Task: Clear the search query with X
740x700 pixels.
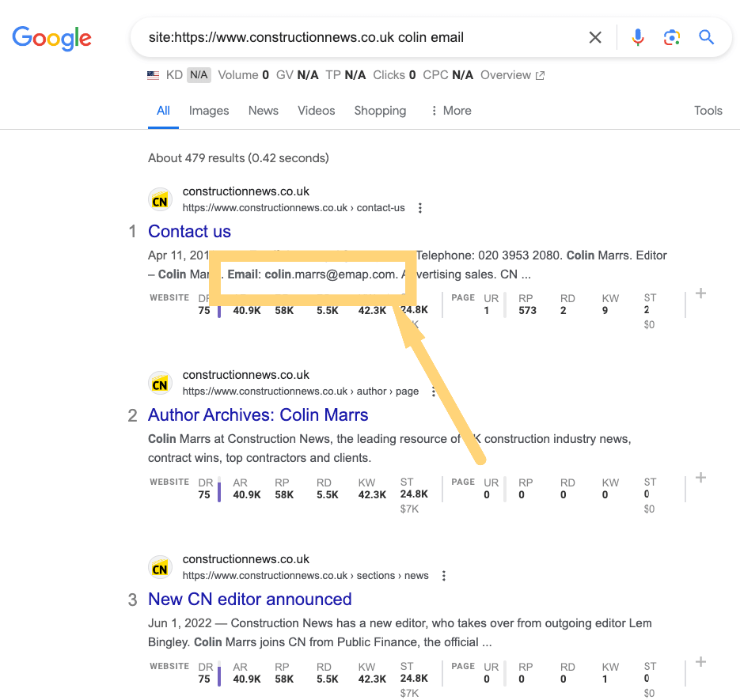Action: click(x=595, y=37)
